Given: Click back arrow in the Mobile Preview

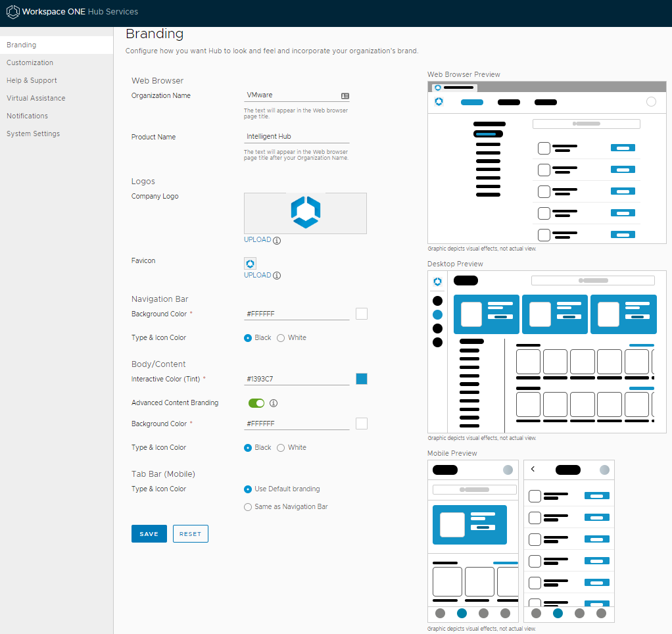Looking at the screenshot, I should pos(533,470).
